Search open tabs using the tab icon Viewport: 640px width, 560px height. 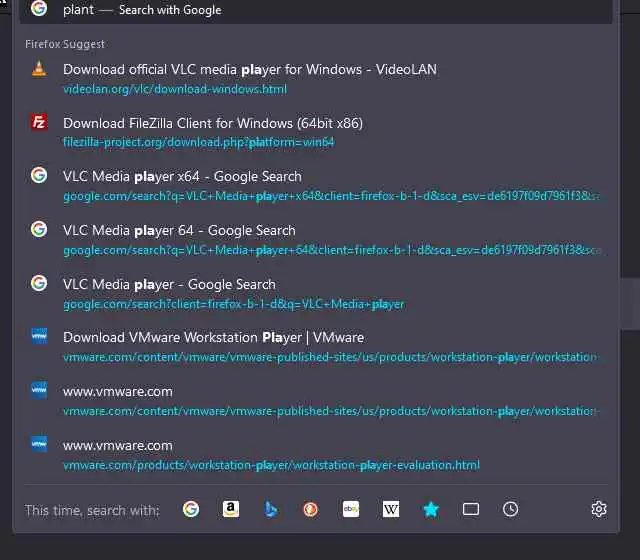[x=471, y=509]
